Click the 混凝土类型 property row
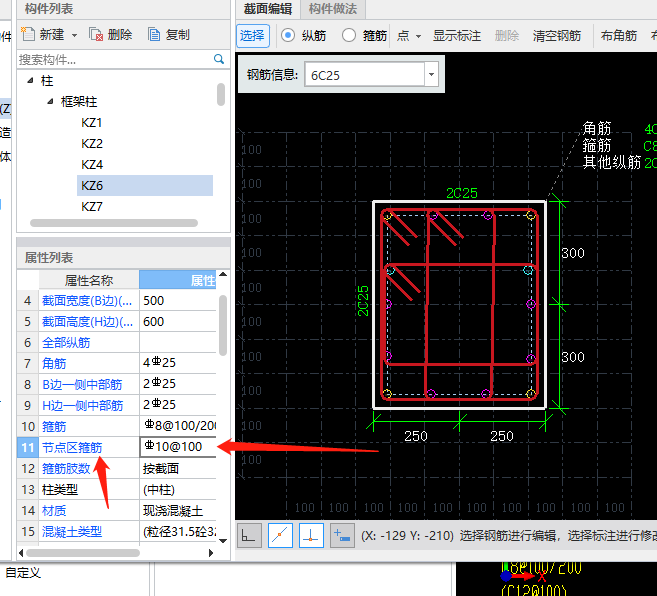 coord(116,531)
